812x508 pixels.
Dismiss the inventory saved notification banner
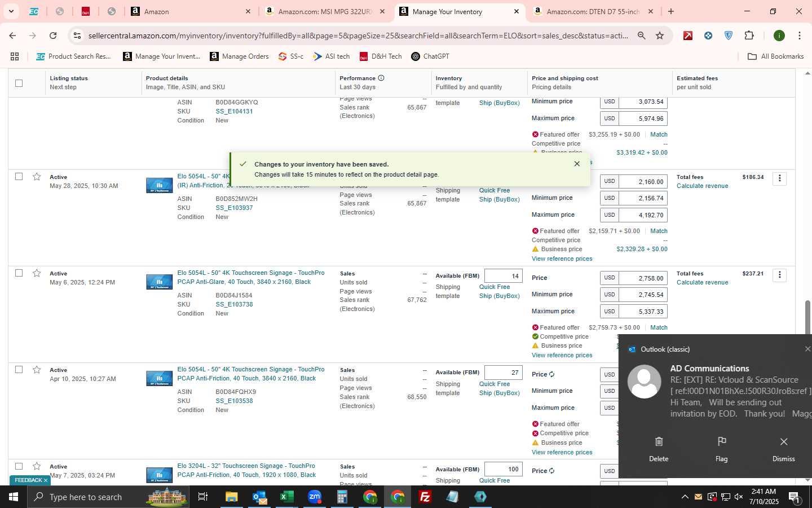[577, 164]
